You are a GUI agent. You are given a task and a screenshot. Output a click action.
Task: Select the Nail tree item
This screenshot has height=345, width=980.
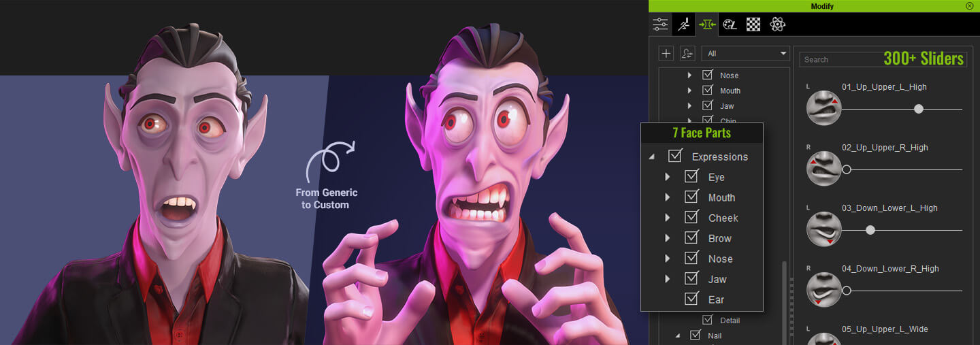coord(715,335)
